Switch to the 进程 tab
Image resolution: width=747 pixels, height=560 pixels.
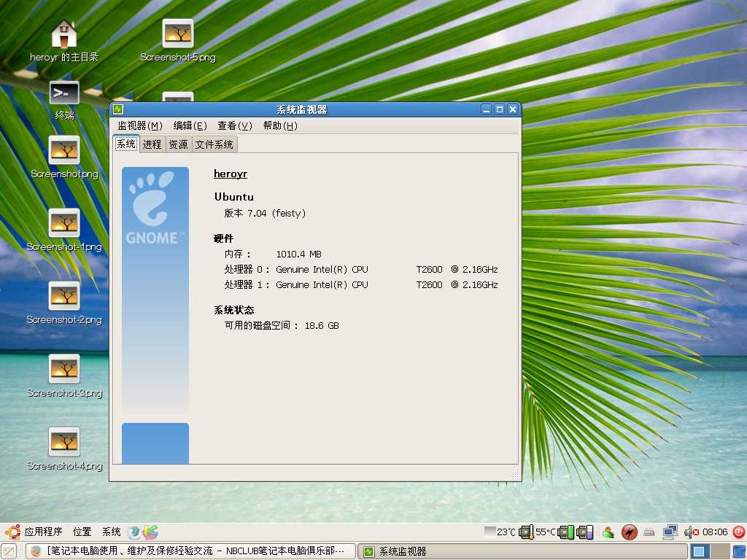[x=152, y=144]
